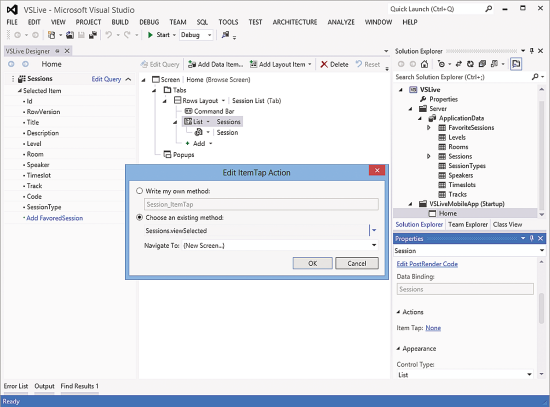Select Write my own method radio
The height and width of the screenshot is (407, 550).
click(x=140, y=191)
